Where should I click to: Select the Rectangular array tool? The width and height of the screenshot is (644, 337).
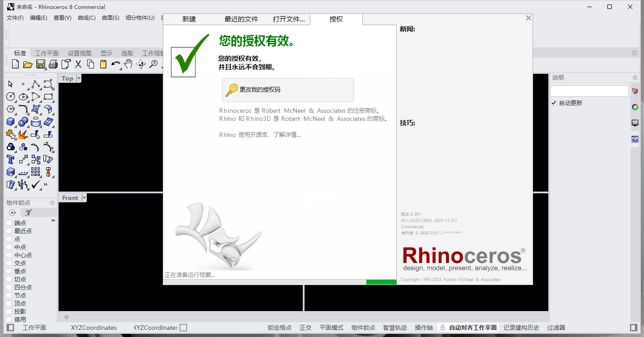(x=36, y=172)
